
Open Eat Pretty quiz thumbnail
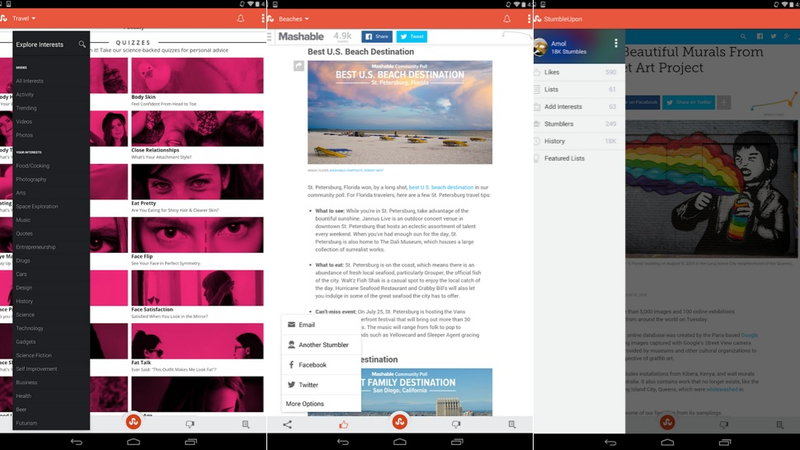coord(197,182)
